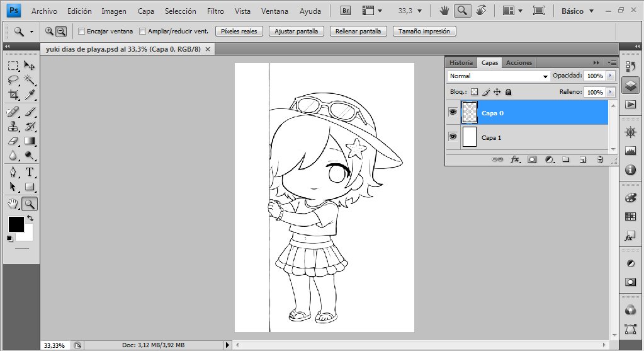Switch to the Historia tab
This screenshot has height=351, width=644.
tap(461, 63)
